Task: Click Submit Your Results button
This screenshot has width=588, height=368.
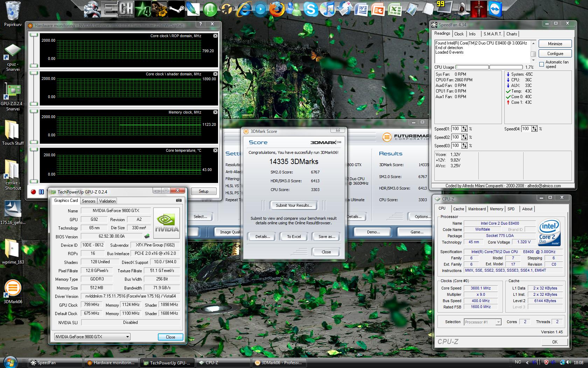Action: coord(294,205)
